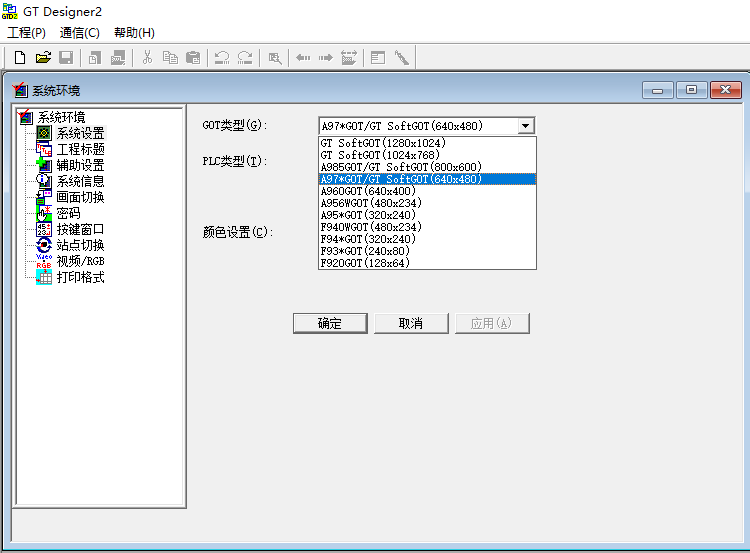Select 画面切换 in the tree
750x553 pixels.
80,197
